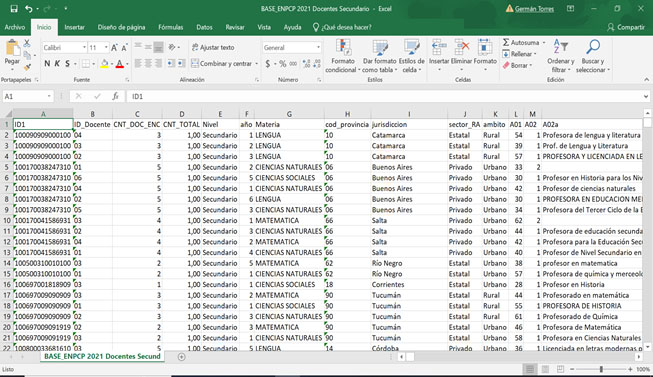Switch to the Datos tab
The width and height of the screenshot is (653, 377).
tap(204, 27)
